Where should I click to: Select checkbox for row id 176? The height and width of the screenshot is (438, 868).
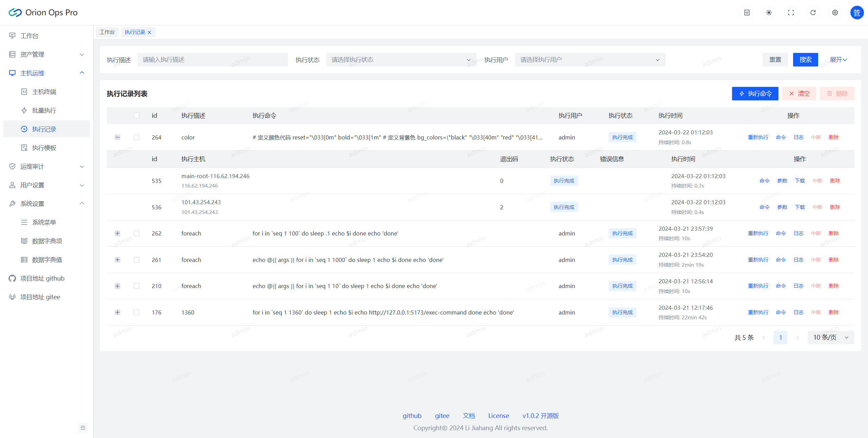pos(136,312)
